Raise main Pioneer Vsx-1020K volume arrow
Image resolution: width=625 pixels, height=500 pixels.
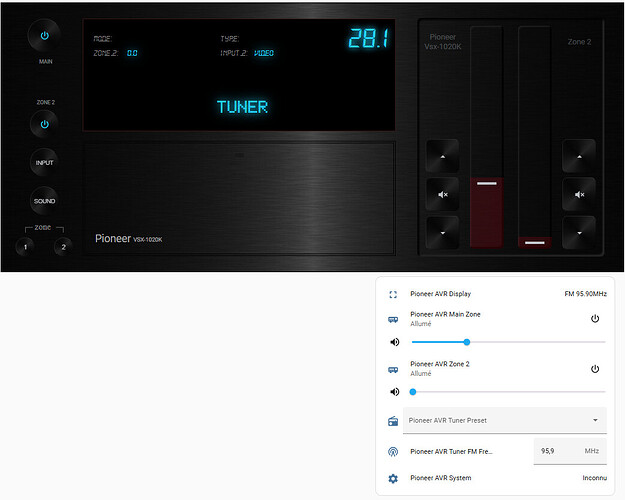click(442, 156)
